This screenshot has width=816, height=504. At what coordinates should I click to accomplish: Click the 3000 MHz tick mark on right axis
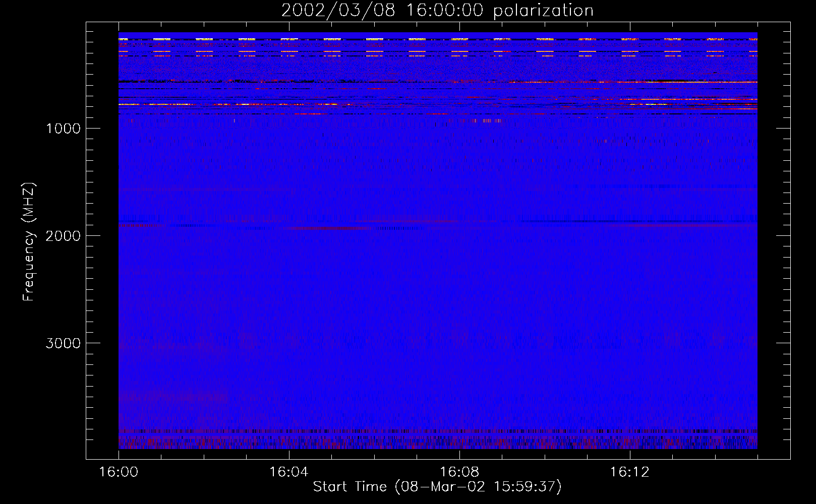tap(783, 343)
